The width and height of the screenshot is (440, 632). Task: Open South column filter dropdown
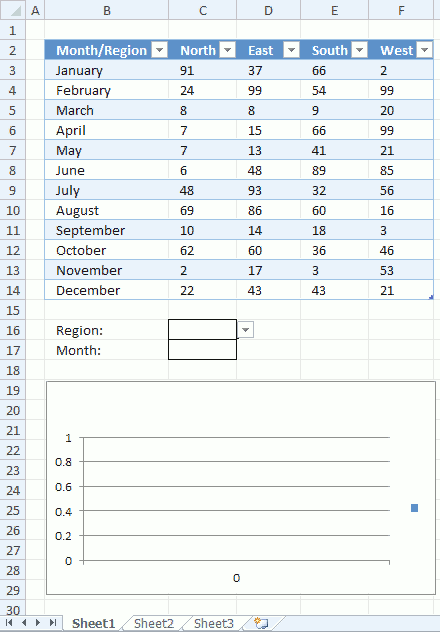pos(359,50)
